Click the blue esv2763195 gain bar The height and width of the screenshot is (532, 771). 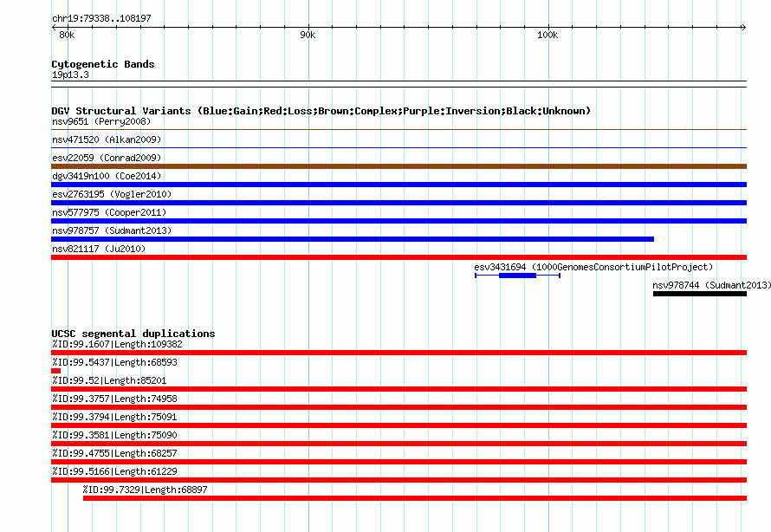coord(398,203)
